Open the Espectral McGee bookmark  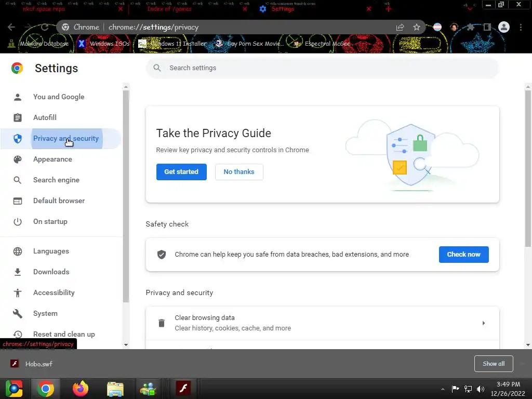coord(322,44)
